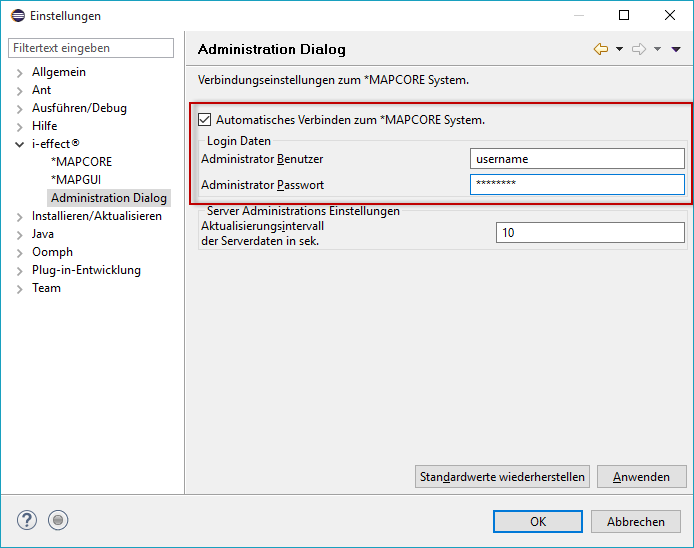Confirm settings with the OK button
The width and height of the screenshot is (694, 548).
pyautogui.click(x=538, y=521)
